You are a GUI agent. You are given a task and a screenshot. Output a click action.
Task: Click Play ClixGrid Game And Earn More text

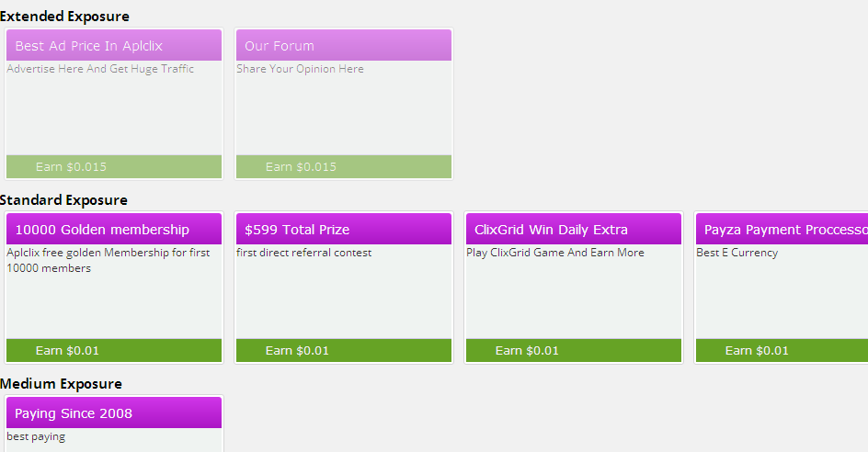coord(554,253)
